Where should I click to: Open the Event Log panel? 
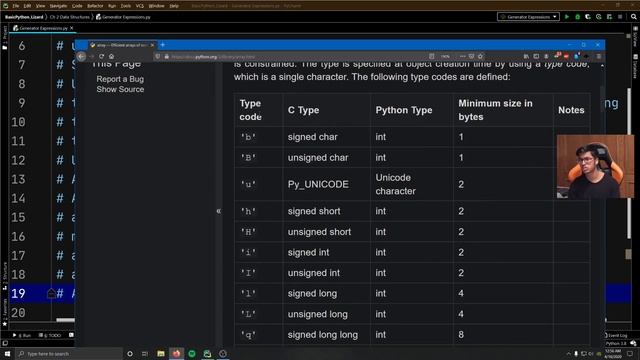(616, 335)
